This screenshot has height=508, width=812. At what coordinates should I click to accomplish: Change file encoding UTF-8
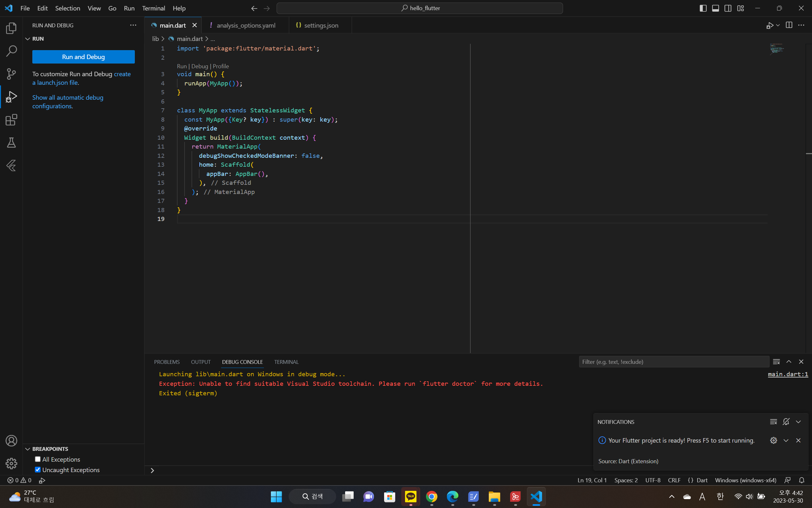pyautogui.click(x=653, y=480)
